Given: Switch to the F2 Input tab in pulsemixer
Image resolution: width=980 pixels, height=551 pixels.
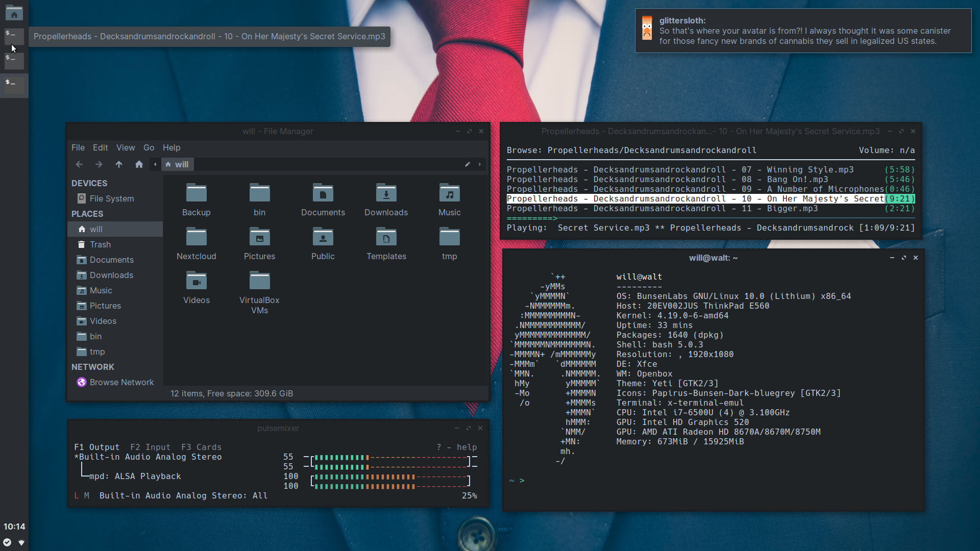Looking at the screenshot, I should coord(150,447).
